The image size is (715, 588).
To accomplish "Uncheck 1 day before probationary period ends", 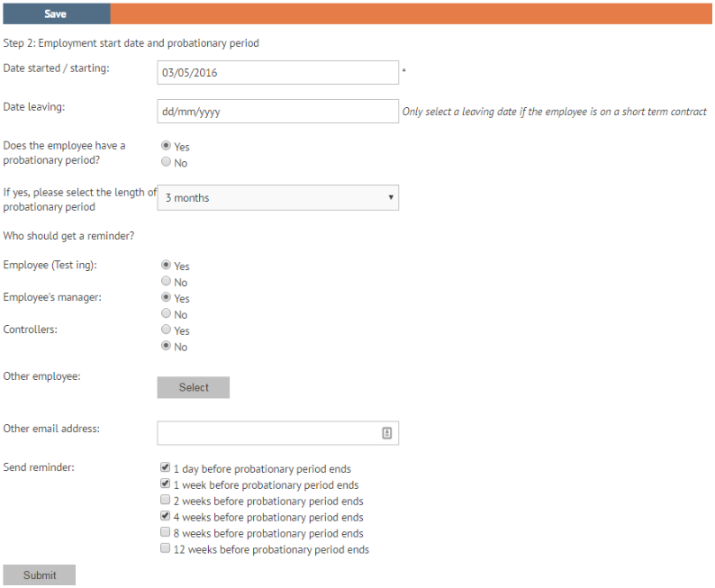I will 165,467.
